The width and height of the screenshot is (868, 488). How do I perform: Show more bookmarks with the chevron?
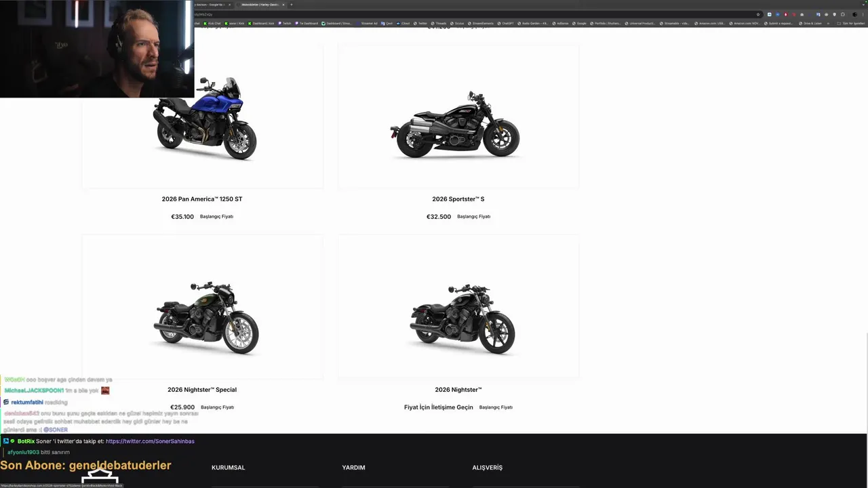point(829,23)
